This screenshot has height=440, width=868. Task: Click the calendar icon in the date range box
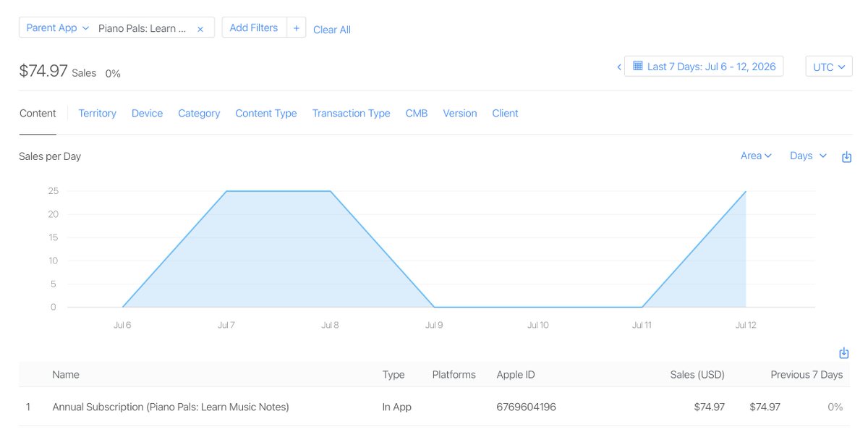click(x=638, y=66)
